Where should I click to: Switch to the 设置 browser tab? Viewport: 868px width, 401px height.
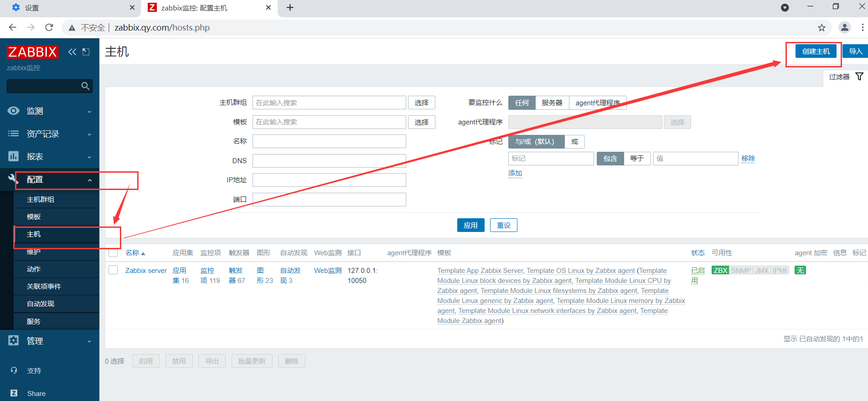click(x=71, y=8)
